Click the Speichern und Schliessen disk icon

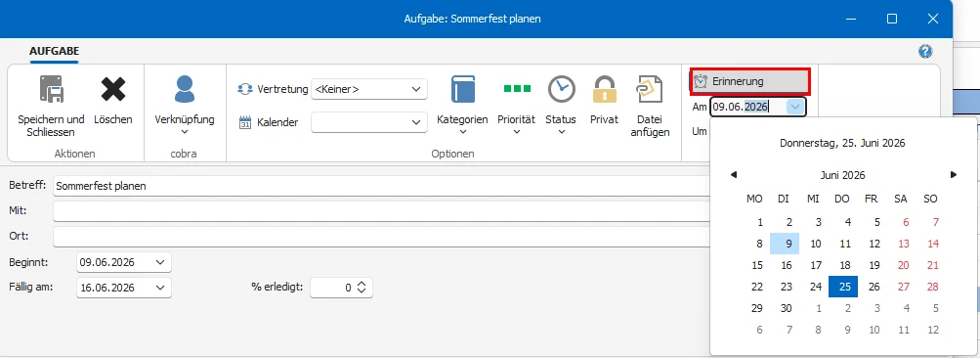pos(51,89)
